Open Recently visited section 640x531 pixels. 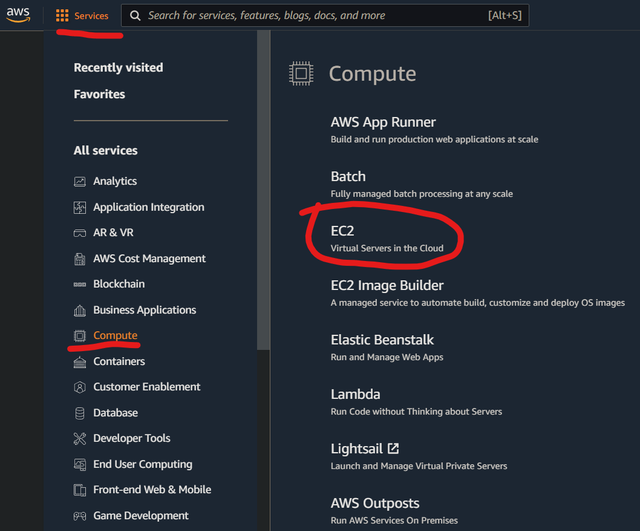click(118, 67)
